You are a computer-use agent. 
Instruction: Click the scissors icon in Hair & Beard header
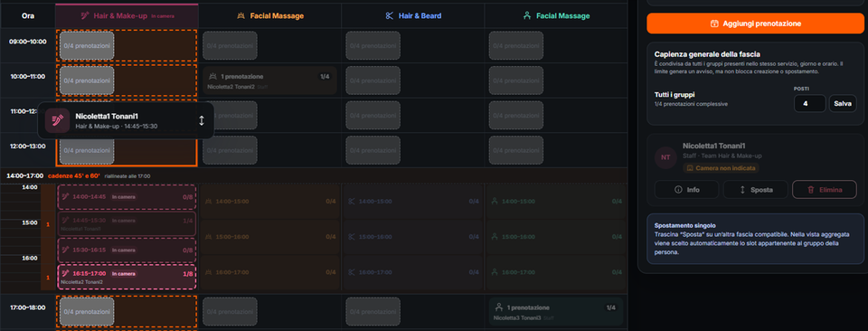[389, 16]
